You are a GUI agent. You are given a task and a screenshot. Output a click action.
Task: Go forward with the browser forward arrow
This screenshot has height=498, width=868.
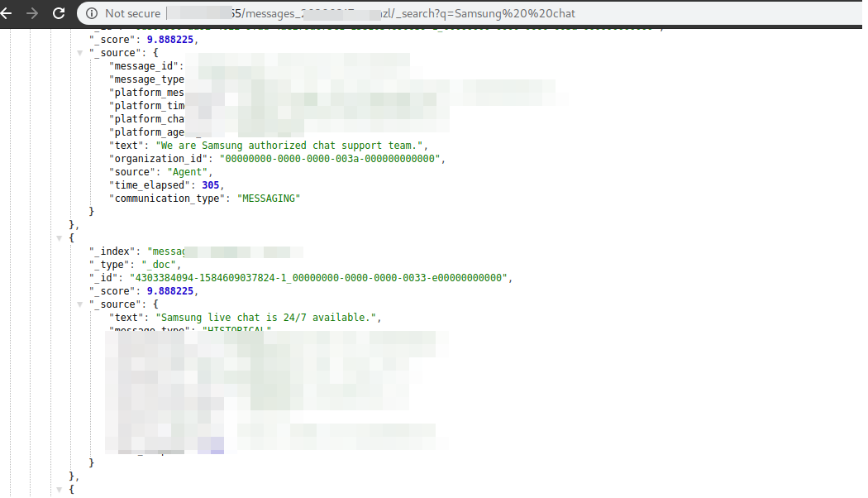pyautogui.click(x=32, y=13)
